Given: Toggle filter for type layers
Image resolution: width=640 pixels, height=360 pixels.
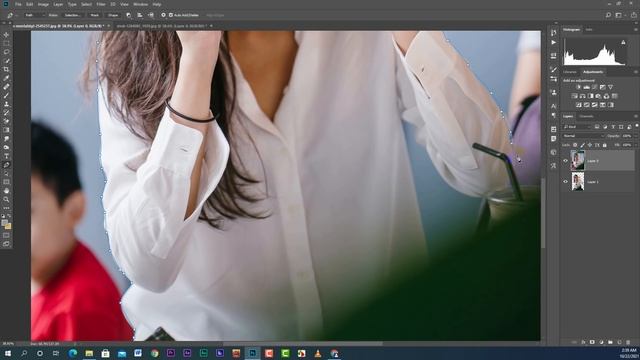Looking at the screenshot, I should click(x=613, y=127).
